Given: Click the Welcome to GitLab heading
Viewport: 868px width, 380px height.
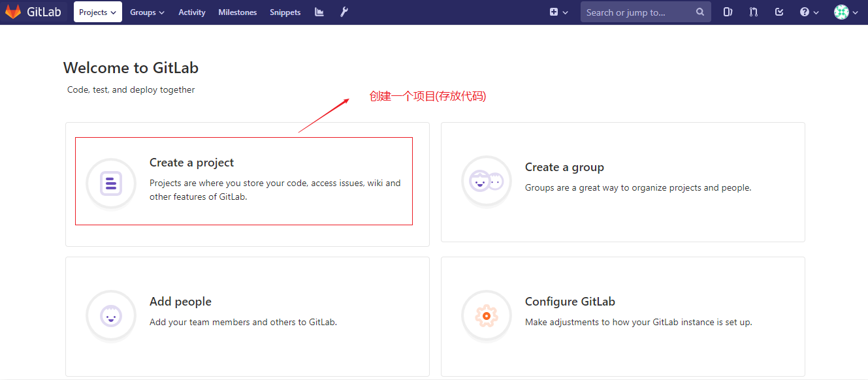Looking at the screenshot, I should pyautogui.click(x=131, y=68).
